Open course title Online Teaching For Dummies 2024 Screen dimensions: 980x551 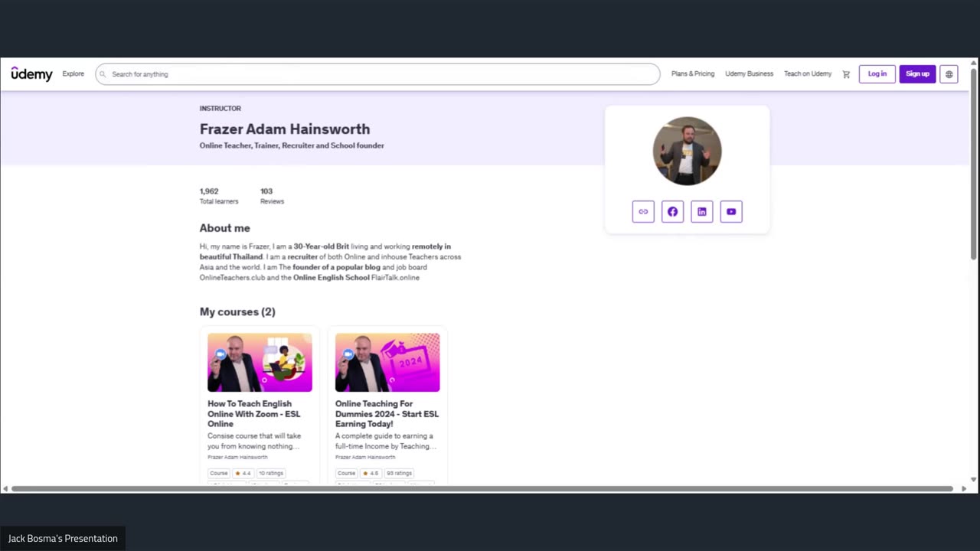[x=387, y=413]
